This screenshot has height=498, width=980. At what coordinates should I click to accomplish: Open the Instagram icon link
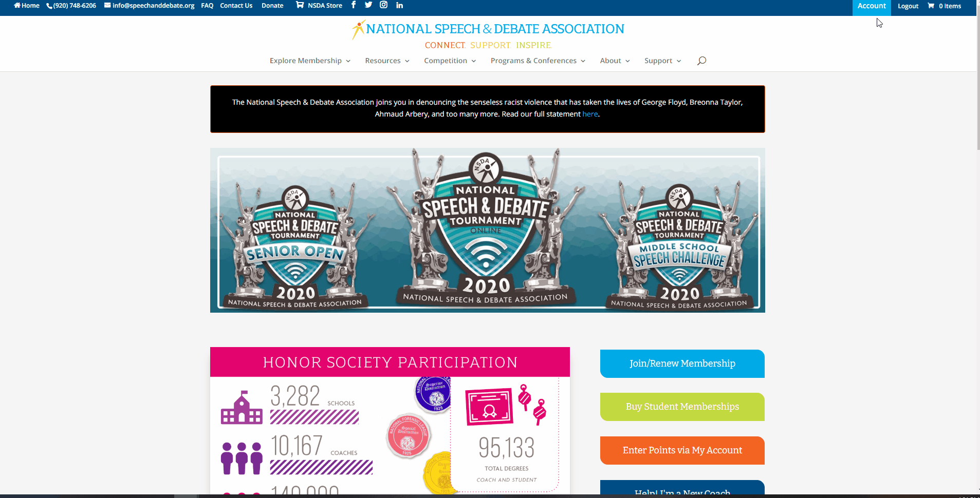pyautogui.click(x=383, y=5)
